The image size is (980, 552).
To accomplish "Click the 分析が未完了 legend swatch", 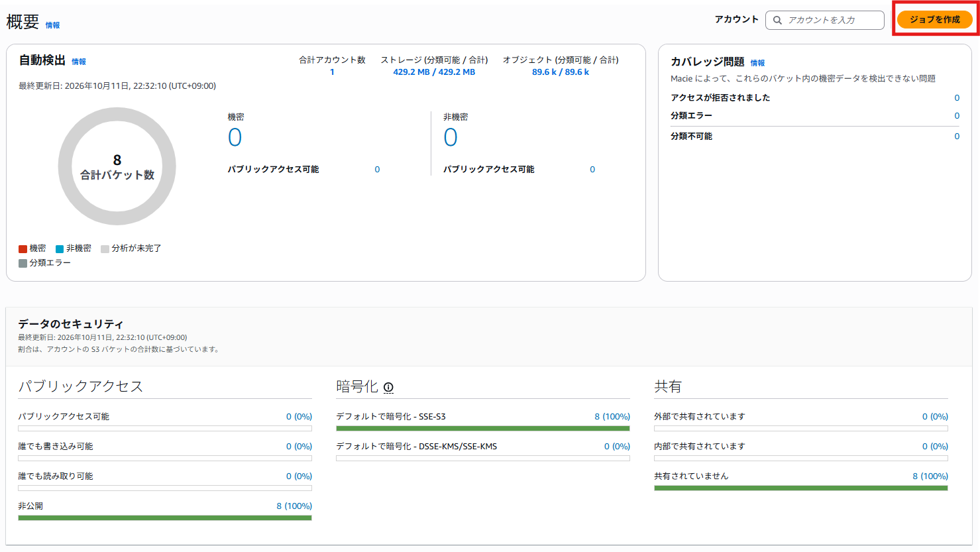I will [x=105, y=249].
